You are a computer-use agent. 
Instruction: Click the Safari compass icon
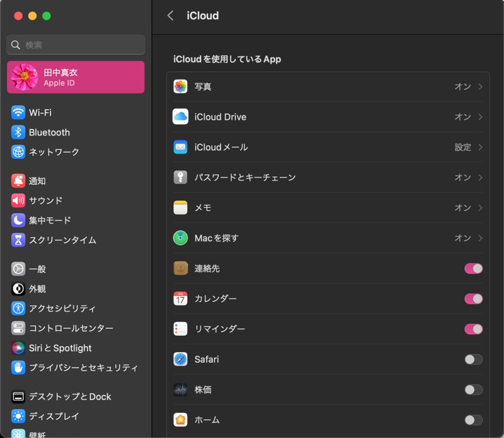[x=181, y=359]
